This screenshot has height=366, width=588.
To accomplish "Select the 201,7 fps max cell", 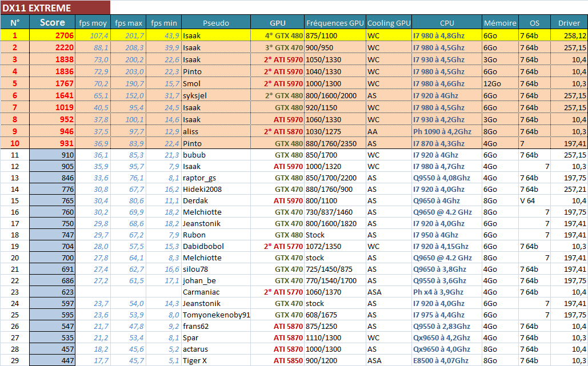I will [x=128, y=35].
